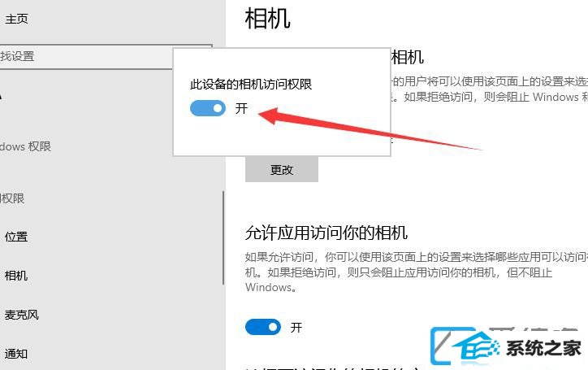Turn off 此设备的相机访问权限 switch in popup

pyautogui.click(x=208, y=108)
